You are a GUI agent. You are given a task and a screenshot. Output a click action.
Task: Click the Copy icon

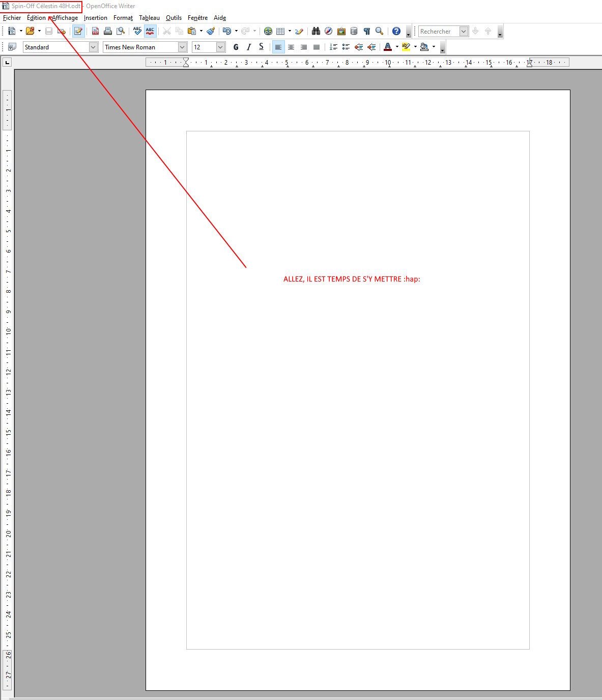(x=179, y=31)
